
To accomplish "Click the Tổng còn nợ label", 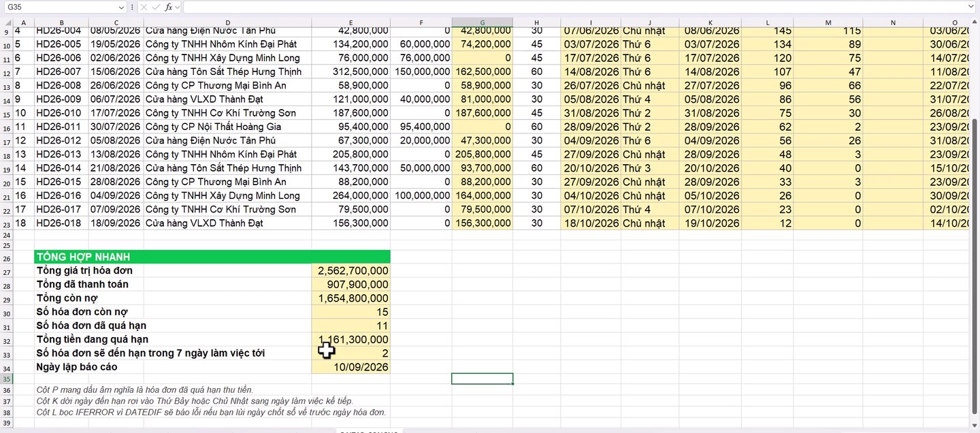I will (x=65, y=298).
